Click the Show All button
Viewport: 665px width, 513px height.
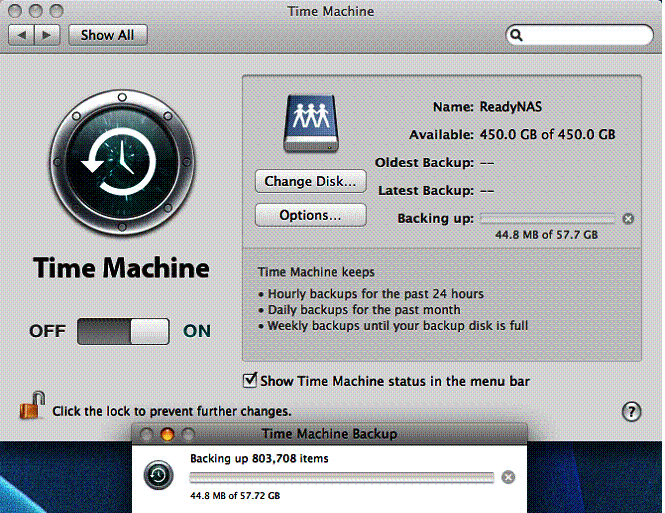click(x=108, y=35)
